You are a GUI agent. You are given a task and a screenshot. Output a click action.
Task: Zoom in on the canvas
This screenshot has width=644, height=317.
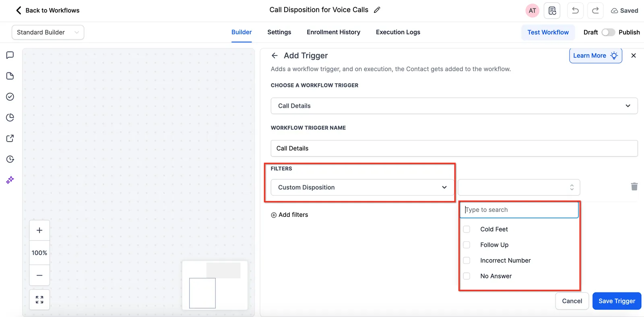click(x=39, y=231)
